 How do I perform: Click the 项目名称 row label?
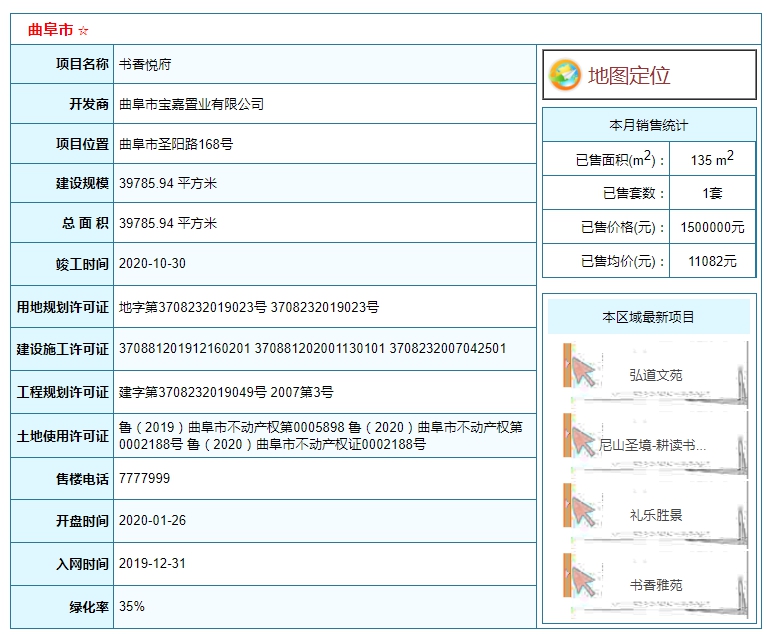point(82,64)
